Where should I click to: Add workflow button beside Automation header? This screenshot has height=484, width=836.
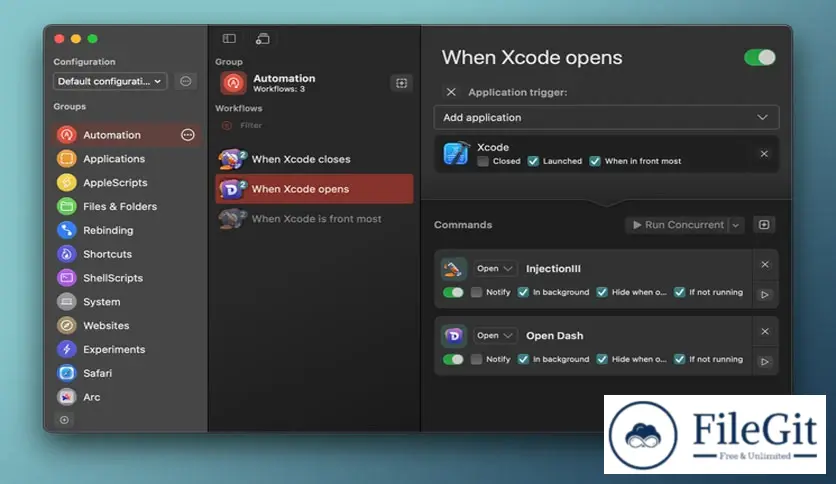tap(401, 83)
